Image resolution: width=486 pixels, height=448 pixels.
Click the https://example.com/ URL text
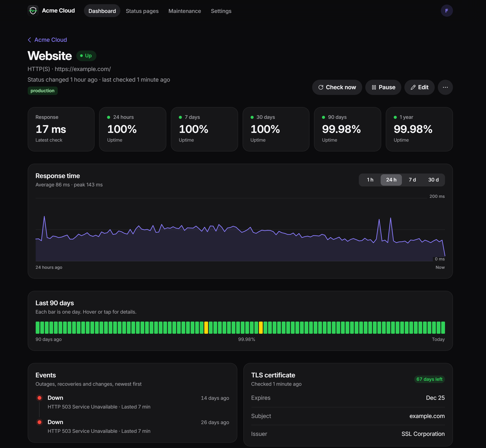[83, 69]
